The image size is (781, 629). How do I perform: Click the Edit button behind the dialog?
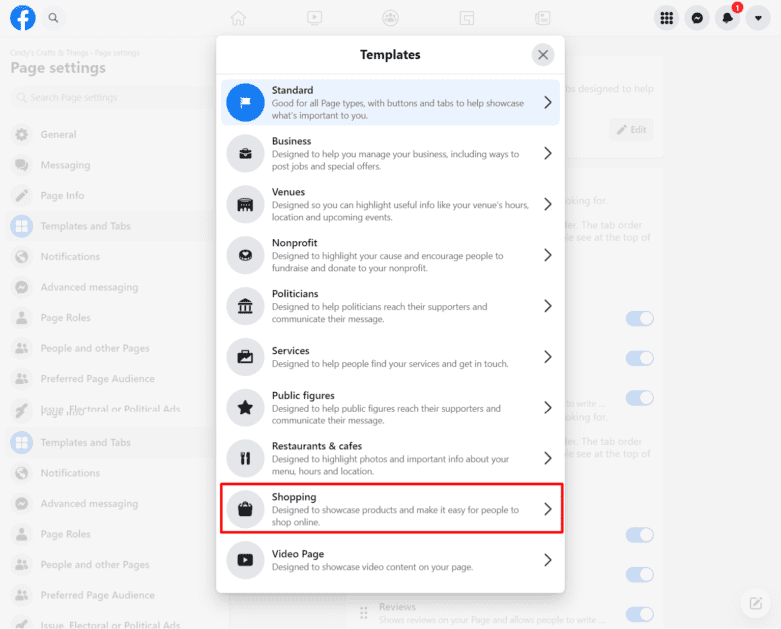632,129
